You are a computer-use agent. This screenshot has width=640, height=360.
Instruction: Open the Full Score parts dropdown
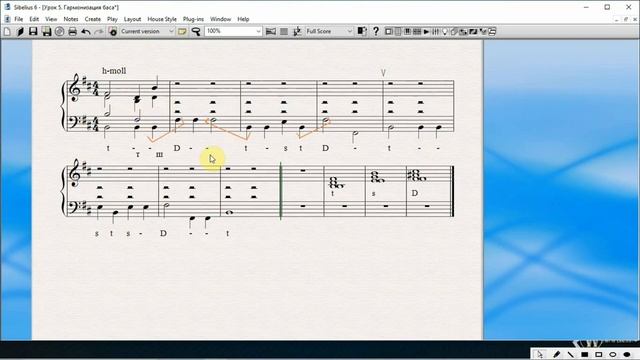click(329, 31)
